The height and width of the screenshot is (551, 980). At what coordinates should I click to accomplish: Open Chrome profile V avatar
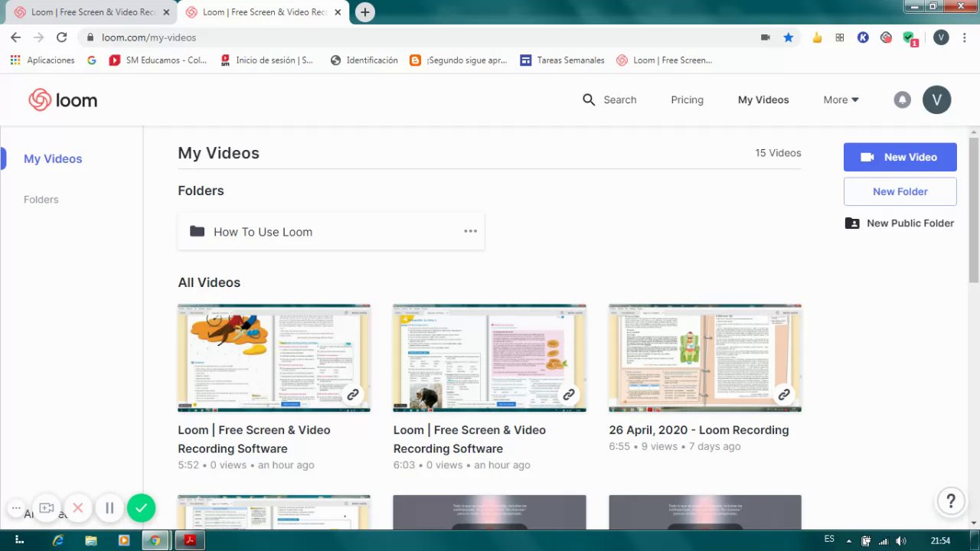tap(941, 37)
